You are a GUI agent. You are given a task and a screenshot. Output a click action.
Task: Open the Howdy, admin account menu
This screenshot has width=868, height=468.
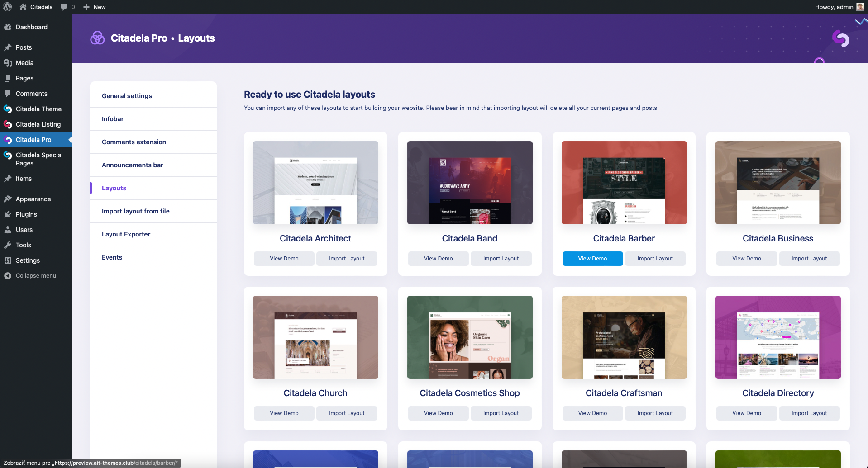[834, 7]
